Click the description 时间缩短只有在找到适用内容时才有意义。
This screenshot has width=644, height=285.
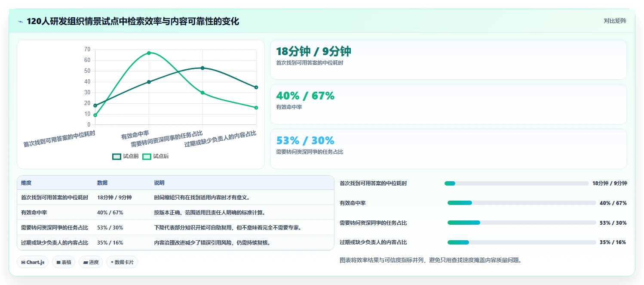[x=202, y=198]
